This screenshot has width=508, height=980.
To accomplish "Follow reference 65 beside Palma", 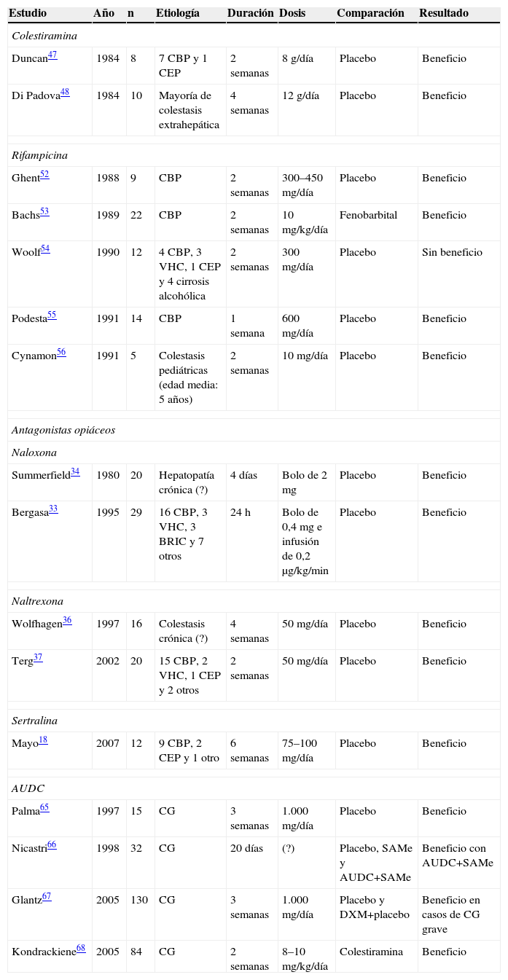I will [45, 807].
